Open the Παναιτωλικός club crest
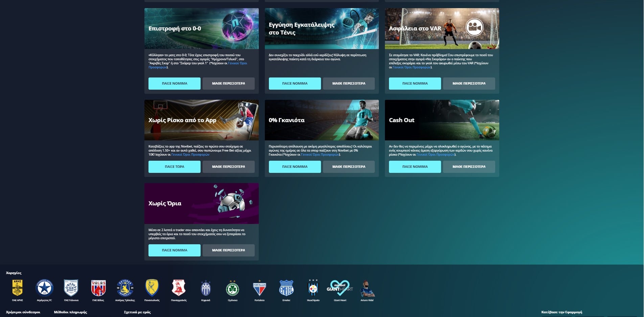The width and height of the screenshot is (644, 317). [x=152, y=288]
